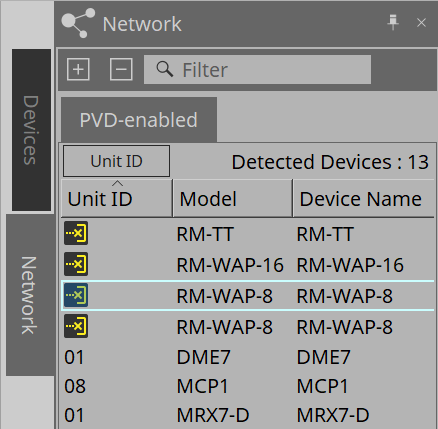The height and width of the screenshot is (429, 438).
Task: Switch to the Devices side tab
Action: (x=31, y=130)
